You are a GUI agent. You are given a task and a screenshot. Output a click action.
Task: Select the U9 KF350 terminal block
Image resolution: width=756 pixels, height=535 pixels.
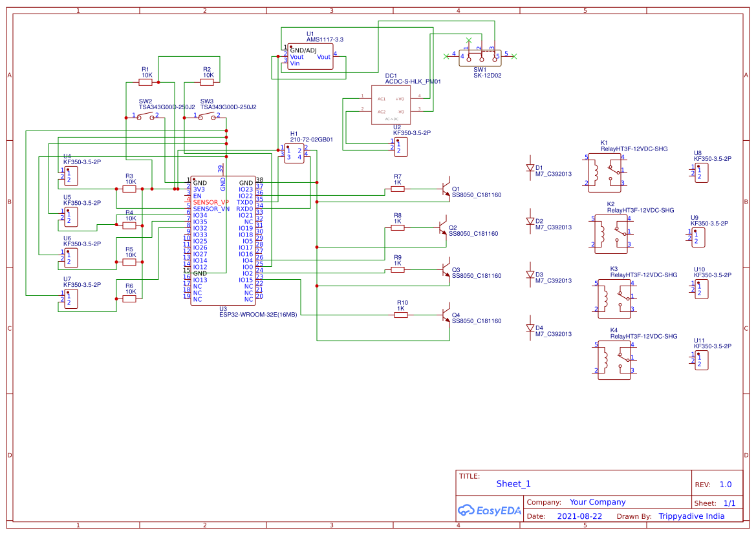698,237
